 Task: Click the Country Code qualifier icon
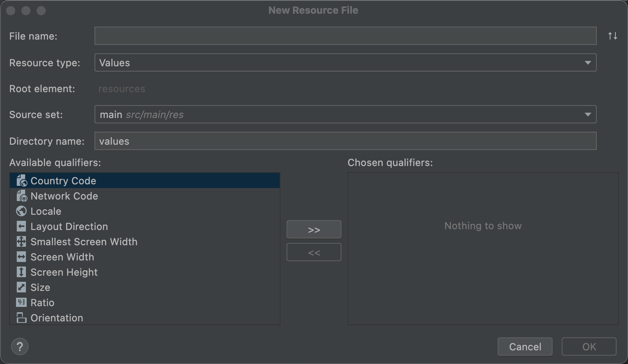[x=21, y=181]
